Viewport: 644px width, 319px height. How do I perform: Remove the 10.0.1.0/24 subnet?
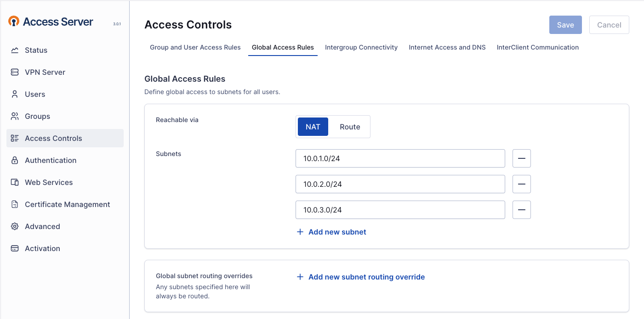tap(521, 158)
